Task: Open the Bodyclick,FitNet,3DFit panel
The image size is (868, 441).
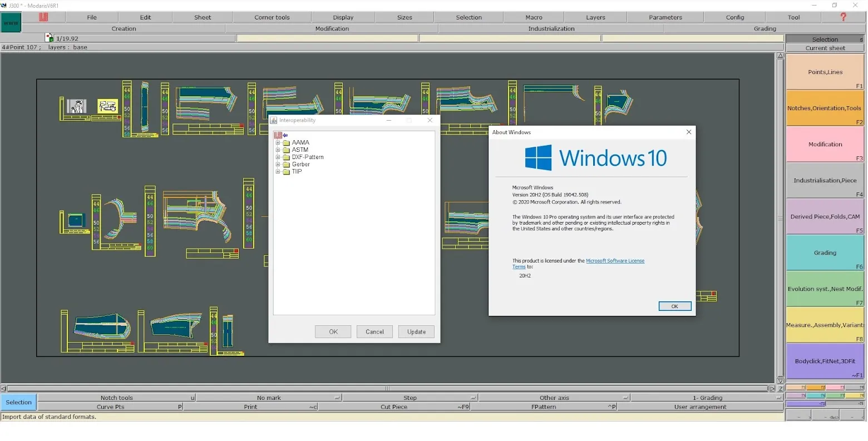Action: pos(825,361)
